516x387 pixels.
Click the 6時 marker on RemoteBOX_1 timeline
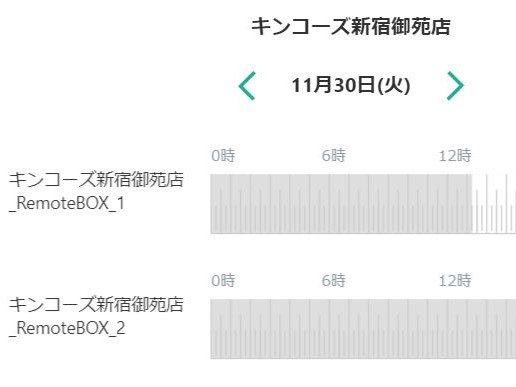tap(333, 156)
